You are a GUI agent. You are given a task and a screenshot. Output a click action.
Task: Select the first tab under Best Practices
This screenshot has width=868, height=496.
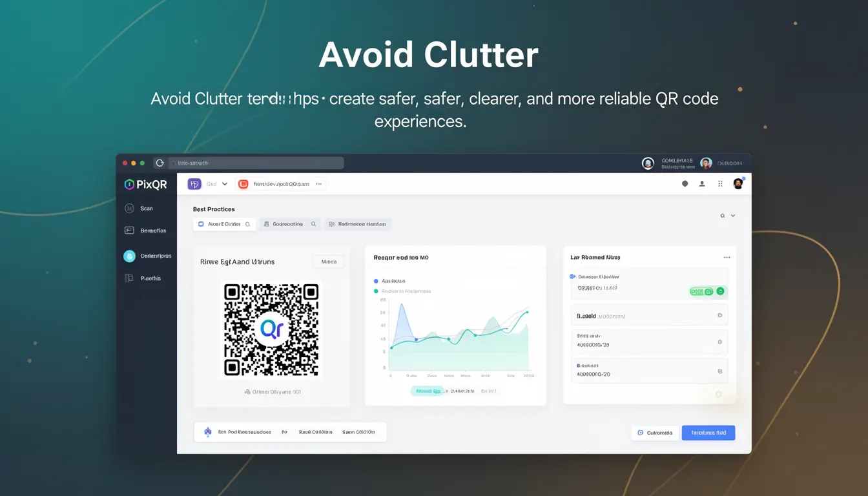(224, 224)
